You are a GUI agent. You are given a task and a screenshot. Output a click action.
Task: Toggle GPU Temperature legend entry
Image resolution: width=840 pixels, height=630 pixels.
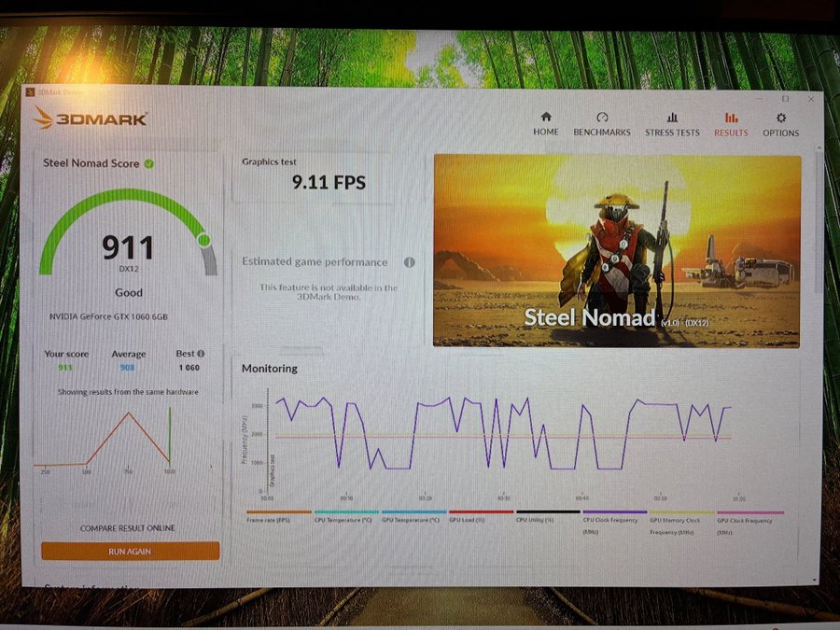click(413, 517)
